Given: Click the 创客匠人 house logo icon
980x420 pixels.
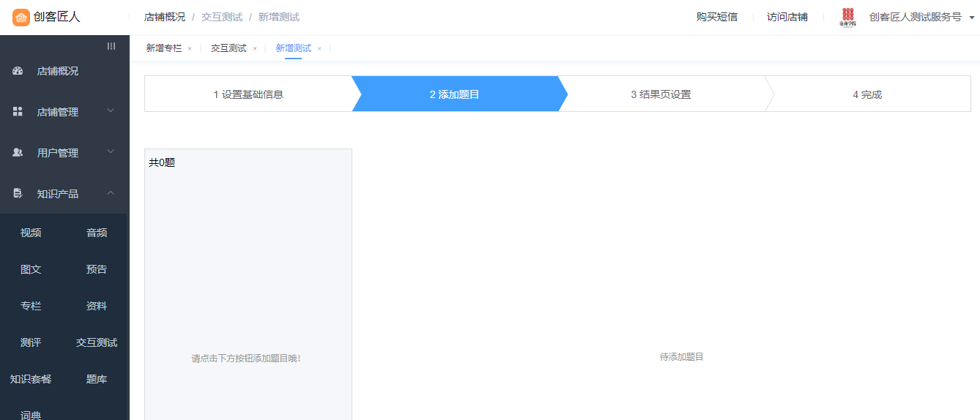Looking at the screenshot, I should (x=21, y=17).
